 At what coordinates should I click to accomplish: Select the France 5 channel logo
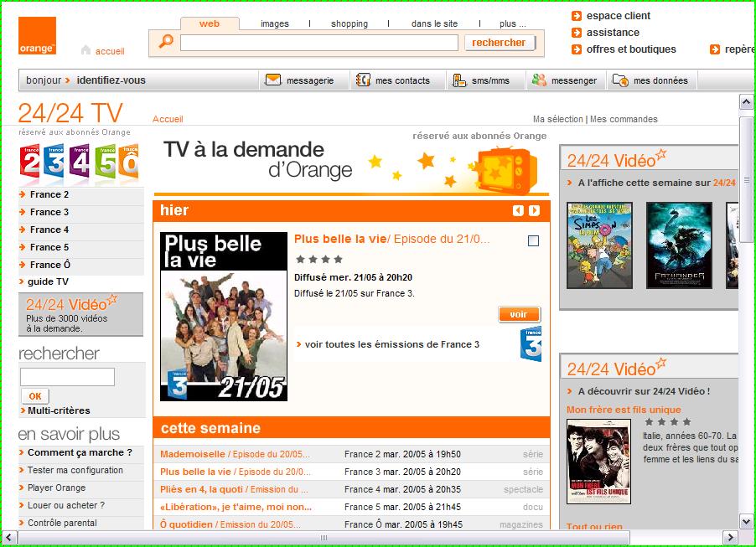(x=106, y=163)
